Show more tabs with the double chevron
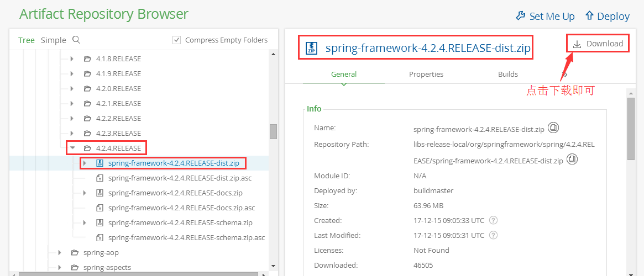The width and height of the screenshot is (644, 276). [x=565, y=75]
